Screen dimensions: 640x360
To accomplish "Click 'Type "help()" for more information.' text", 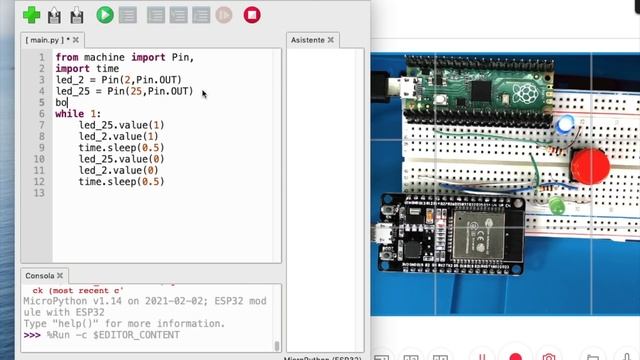I will pos(124,324).
